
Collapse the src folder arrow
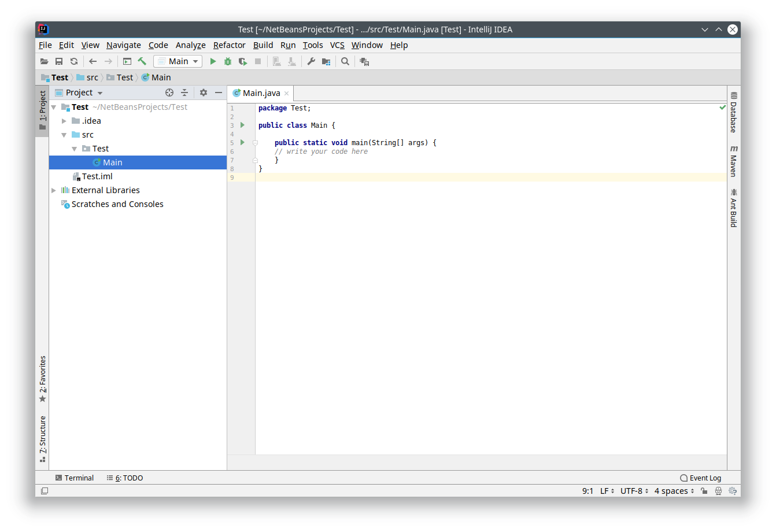point(64,135)
